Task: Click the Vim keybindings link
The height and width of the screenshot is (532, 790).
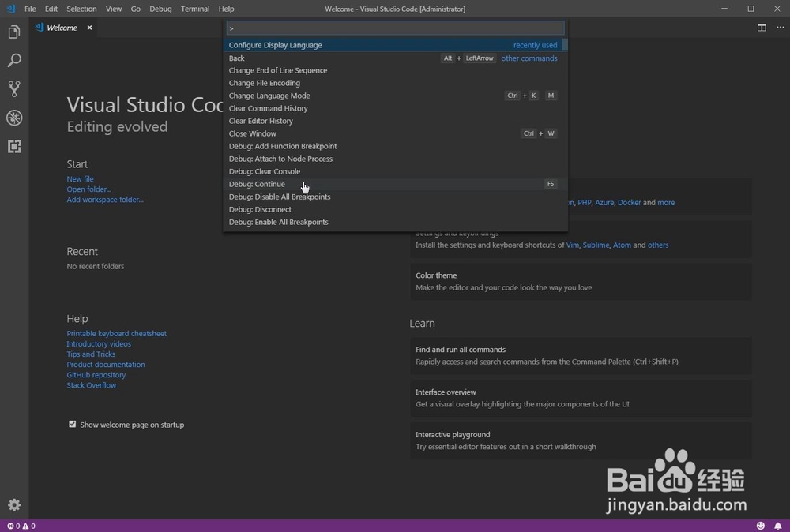Action: tap(572, 245)
